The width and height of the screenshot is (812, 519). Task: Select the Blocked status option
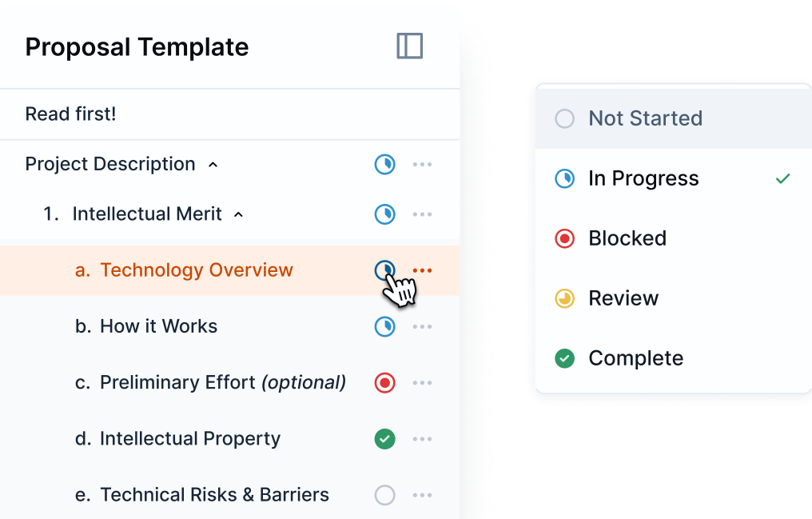tap(627, 238)
